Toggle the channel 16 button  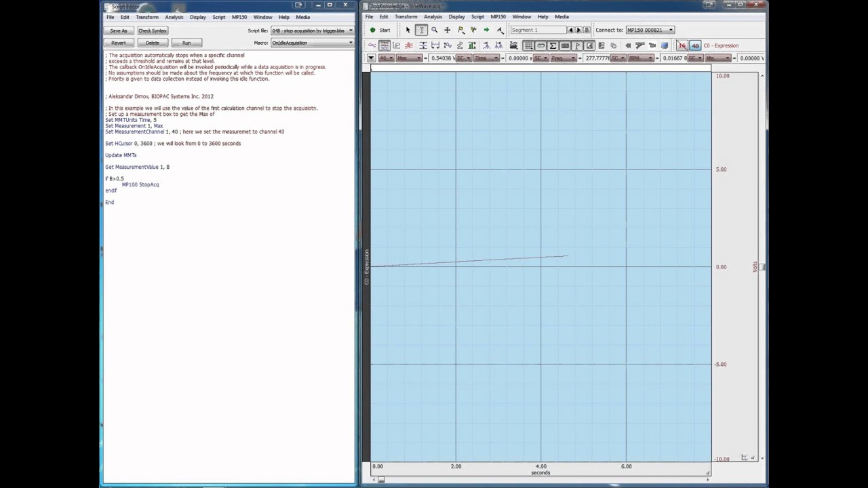pos(682,45)
